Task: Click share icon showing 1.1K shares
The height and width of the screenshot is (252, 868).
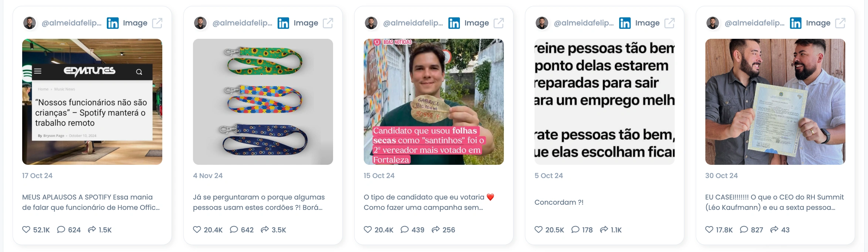Action: 604,229
